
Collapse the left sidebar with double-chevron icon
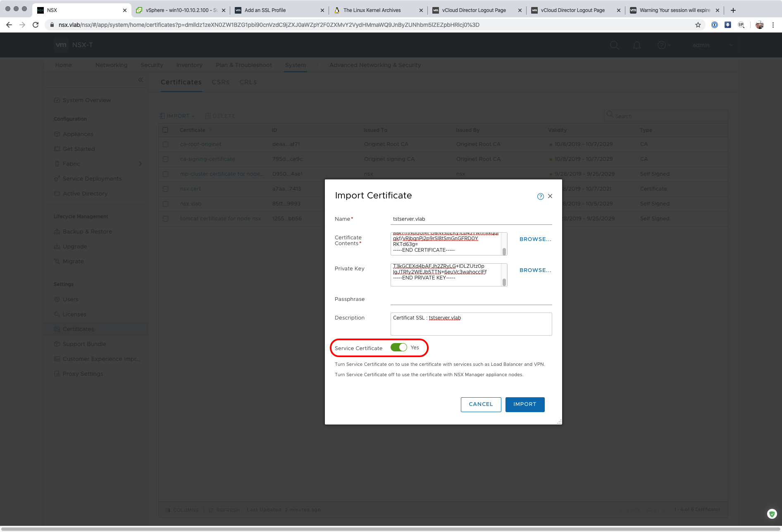tap(141, 80)
